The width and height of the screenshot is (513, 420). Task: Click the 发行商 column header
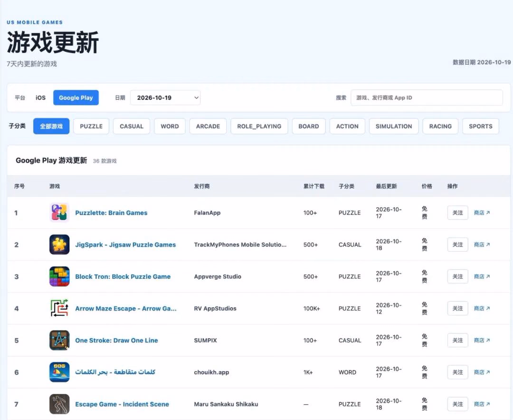click(x=201, y=186)
